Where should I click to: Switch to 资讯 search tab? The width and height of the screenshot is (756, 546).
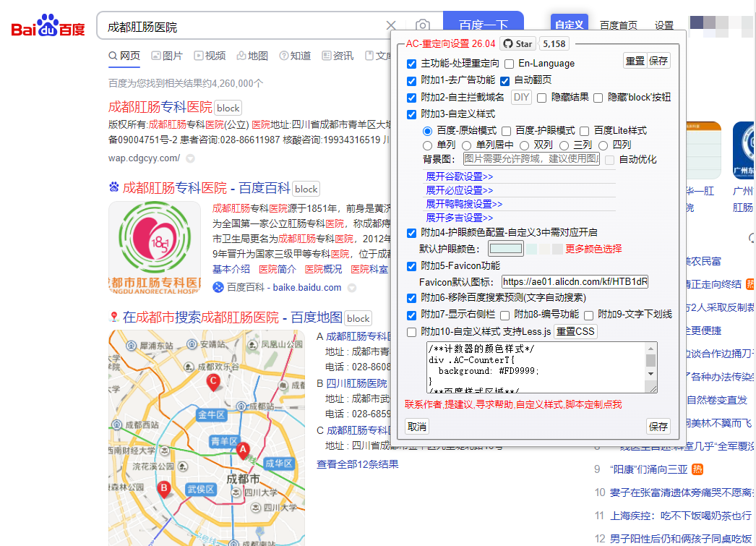point(338,56)
